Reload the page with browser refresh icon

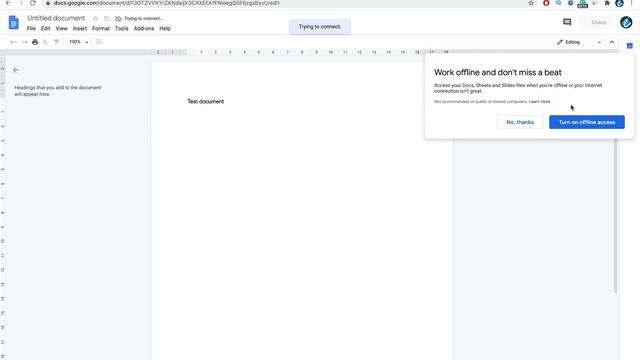click(x=33, y=3)
